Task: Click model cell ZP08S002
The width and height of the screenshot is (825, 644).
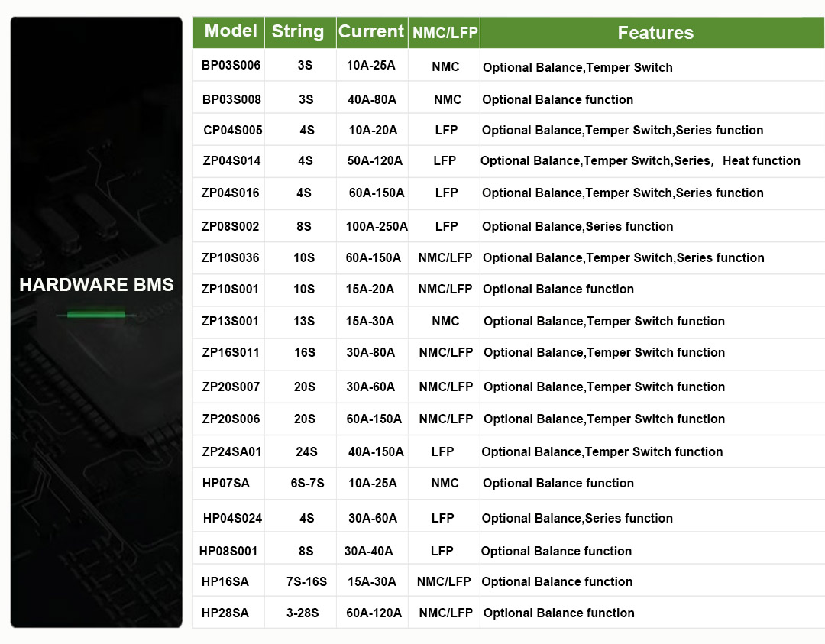Action: [231, 226]
